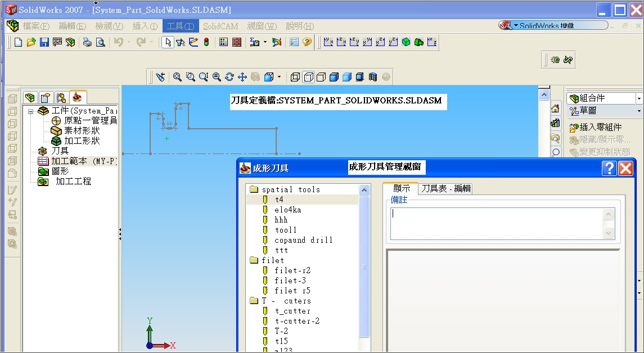
Task: Click the Help question mark toolbar icon
Action: (x=307, y=42)
